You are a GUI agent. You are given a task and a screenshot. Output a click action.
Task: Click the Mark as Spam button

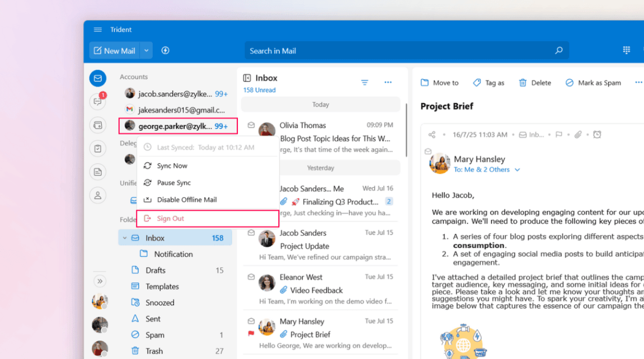(x=593, y=83)
